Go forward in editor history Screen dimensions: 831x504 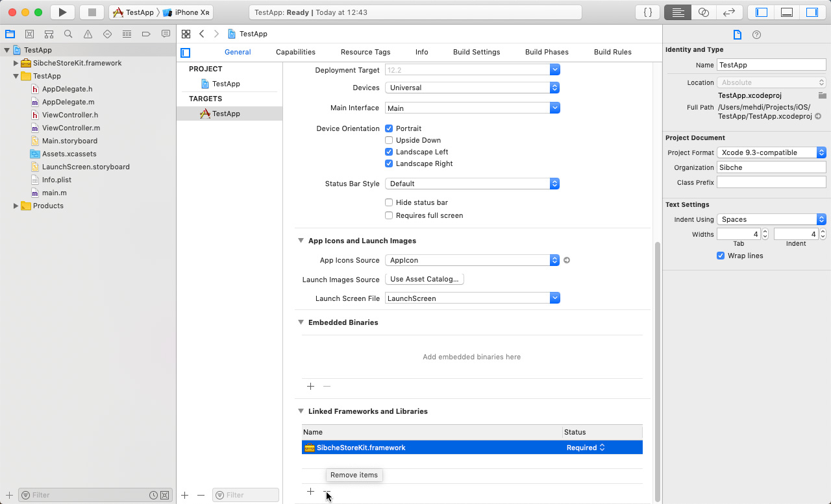pyautogui.click(x=216, y=34)
